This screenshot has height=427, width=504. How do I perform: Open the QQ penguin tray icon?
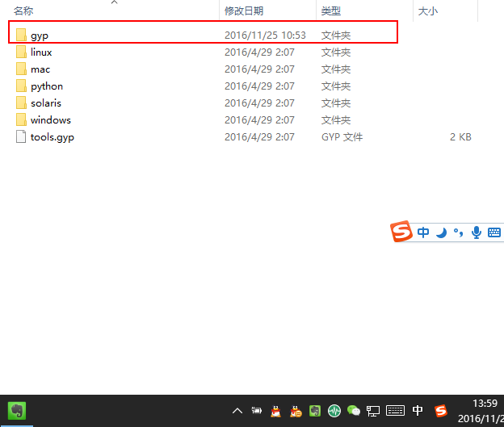click(275, 411)
